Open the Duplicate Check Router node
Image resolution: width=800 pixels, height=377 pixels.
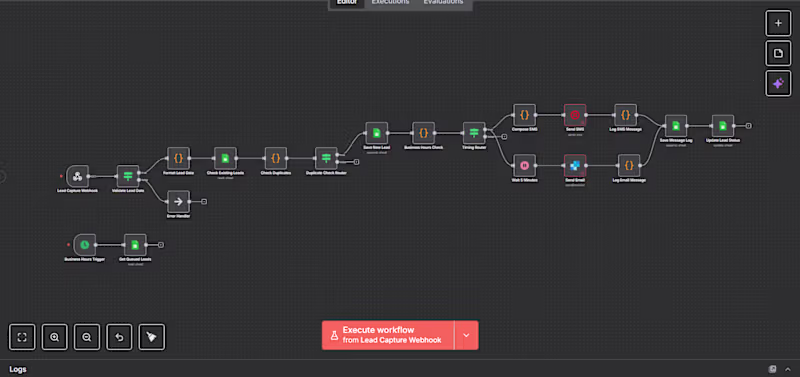(326, 158)
